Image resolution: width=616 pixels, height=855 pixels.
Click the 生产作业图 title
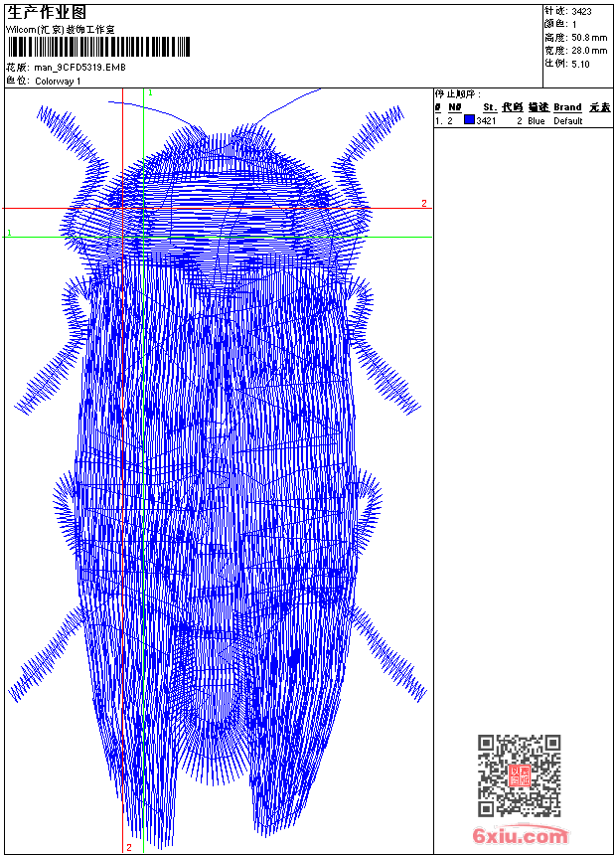47,12
